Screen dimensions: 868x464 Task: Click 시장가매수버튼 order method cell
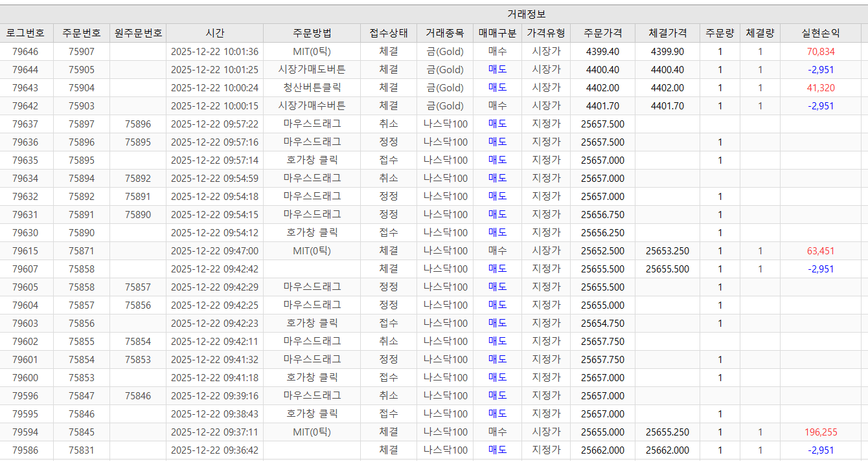[312, 106]
